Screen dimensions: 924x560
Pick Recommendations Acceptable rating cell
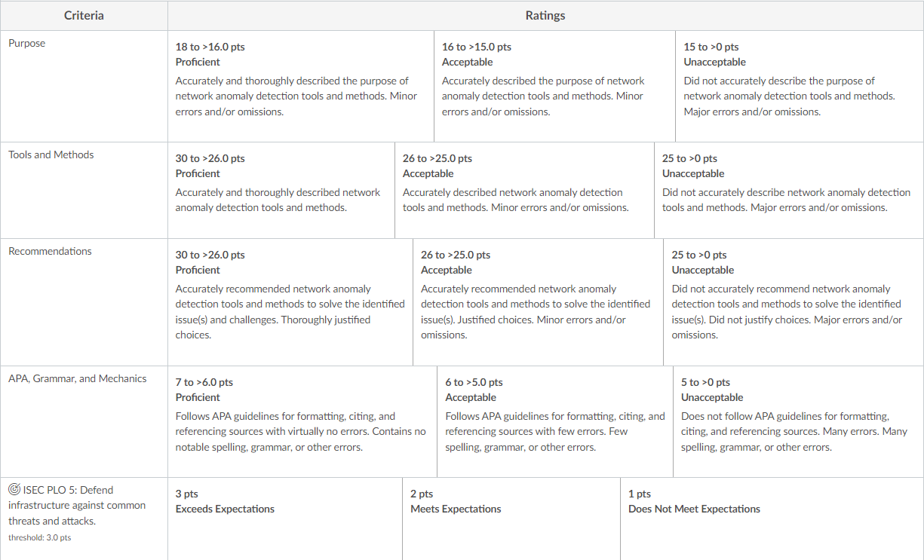(x=539, y=302)
